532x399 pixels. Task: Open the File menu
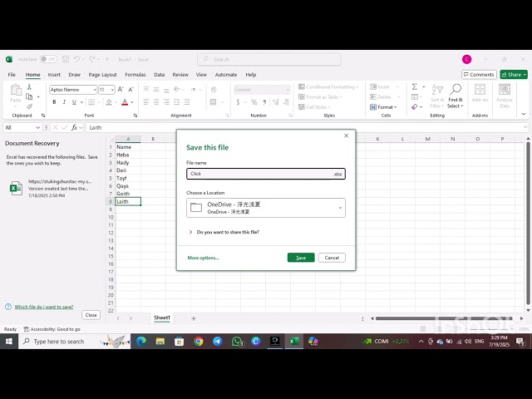[x=12, y=75]
